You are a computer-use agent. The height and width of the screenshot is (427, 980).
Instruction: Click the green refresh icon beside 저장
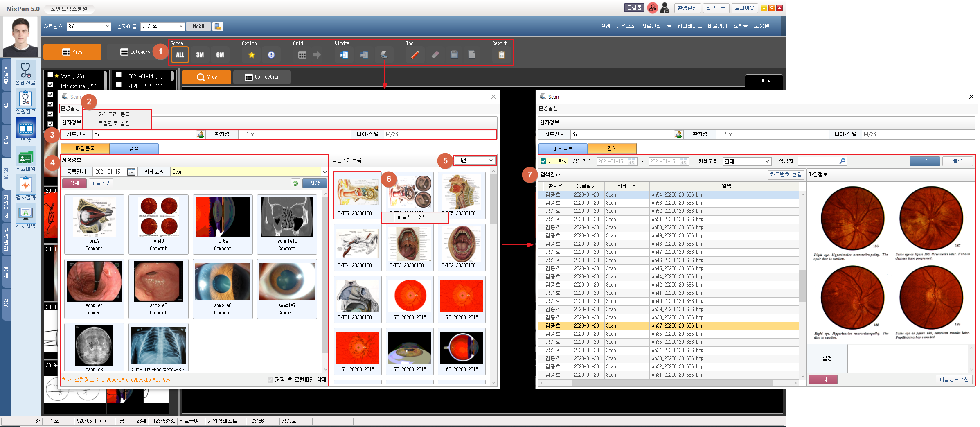[x=295, y=183]
